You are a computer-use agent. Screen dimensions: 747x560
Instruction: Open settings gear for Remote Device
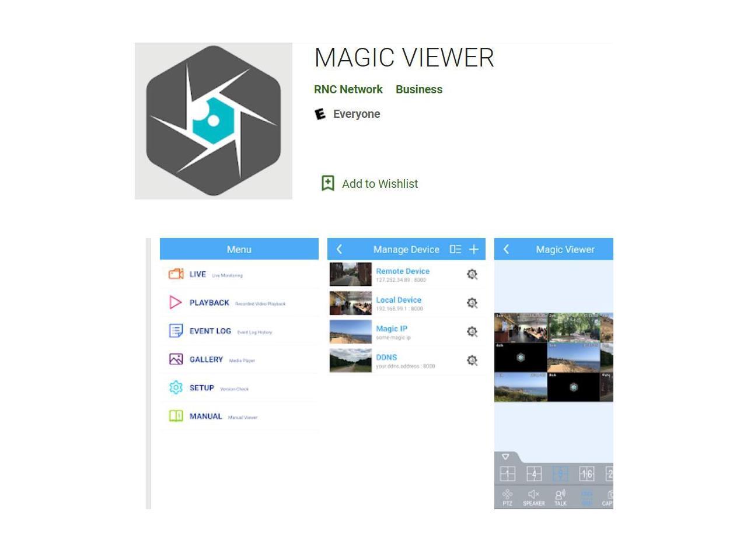[472, 274]
